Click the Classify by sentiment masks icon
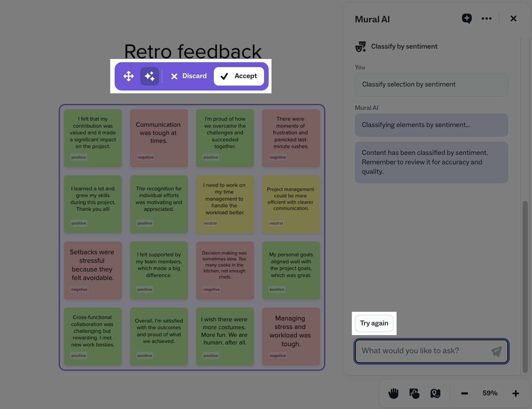The width and height of the screenshot is (532, 409). point(361,47)
